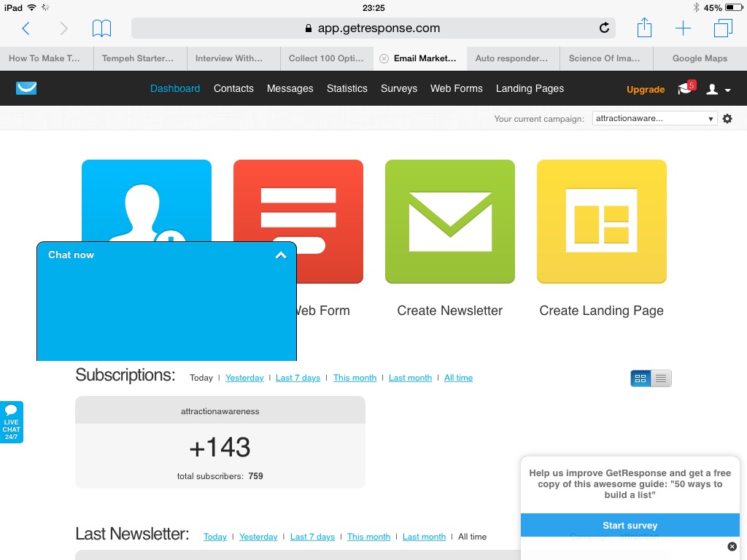747x560 pixels.
Task: Switch to Collect 100 Opti... tab
Action: pos(327,58)
